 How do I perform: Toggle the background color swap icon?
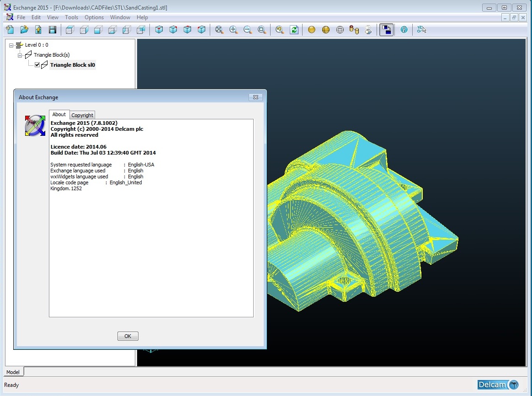386,30
